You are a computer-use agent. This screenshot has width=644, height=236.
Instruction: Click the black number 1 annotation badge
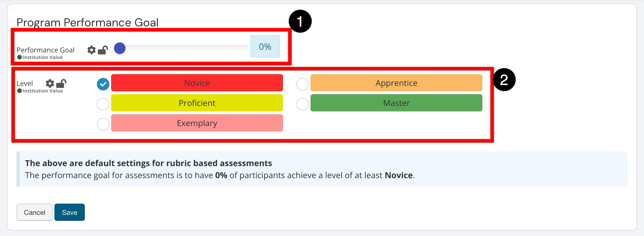tap(300, 21)
